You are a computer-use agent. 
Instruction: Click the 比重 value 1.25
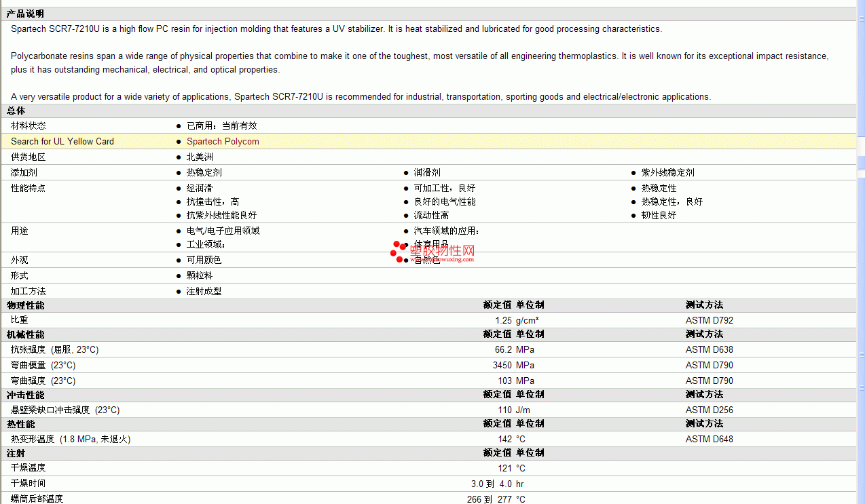[503, 320]
